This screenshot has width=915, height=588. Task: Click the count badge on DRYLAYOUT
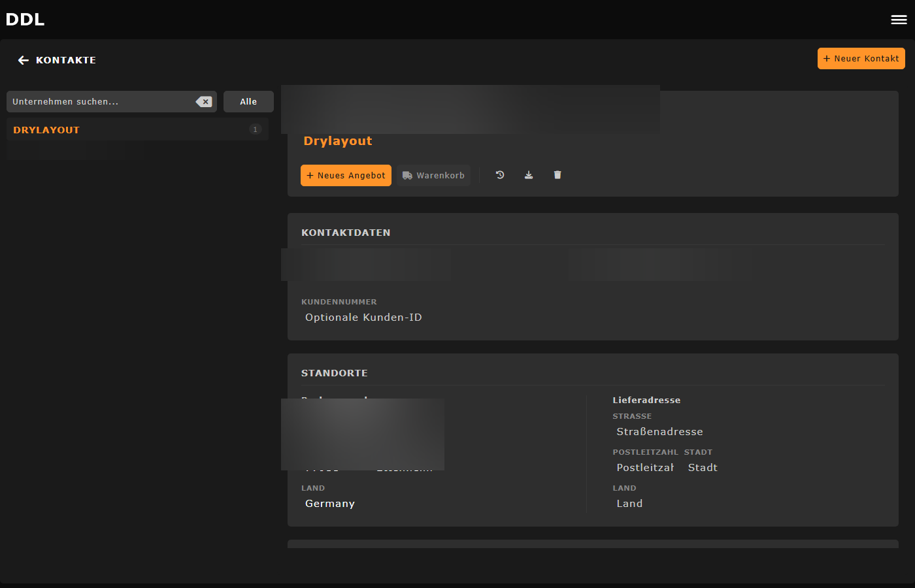[x=255, y=129]
